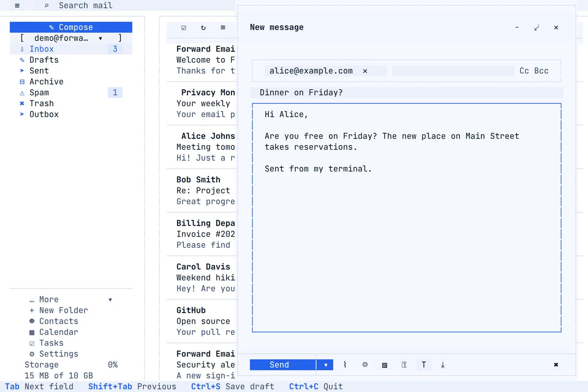Open the emoji picker icon
The height and width of the screenshot is (392, 588).
point(365,365)
